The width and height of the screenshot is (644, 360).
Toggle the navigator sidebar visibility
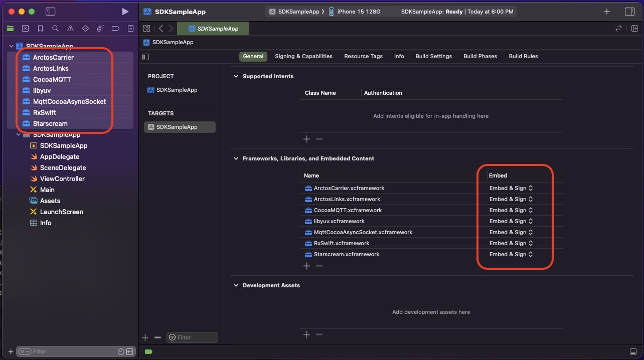50,12
